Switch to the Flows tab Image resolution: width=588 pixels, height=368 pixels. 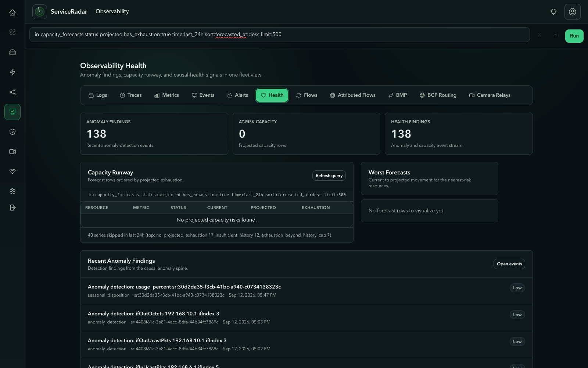(x=306, y=95)
